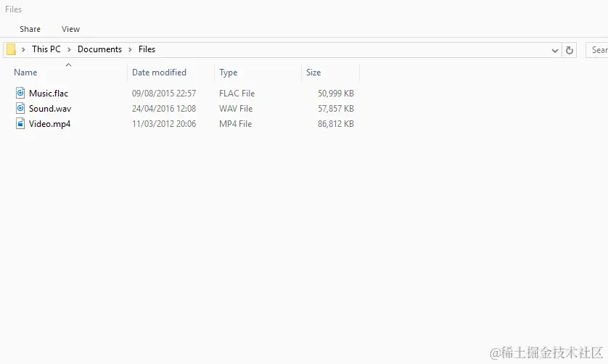The width and height of the screenshot is (608, 364).
Task: Click the FLAC File type cell
Action: (237, 94)
